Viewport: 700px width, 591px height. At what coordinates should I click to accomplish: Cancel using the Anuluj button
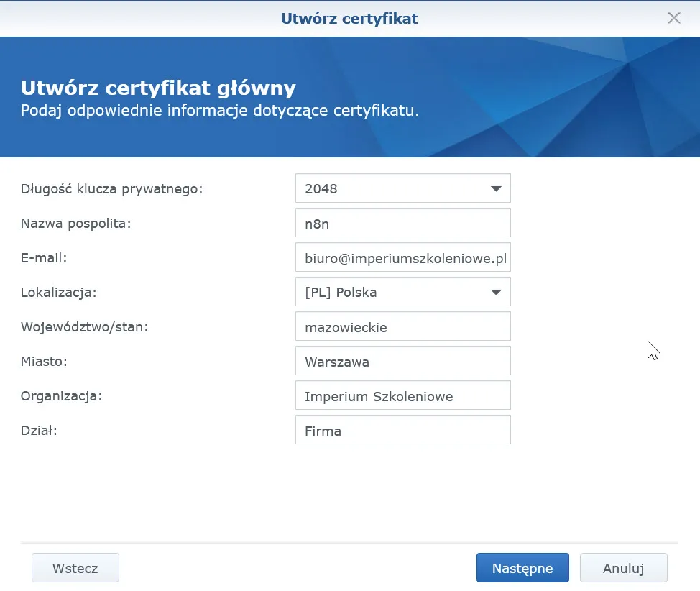(x=623, y=567)
